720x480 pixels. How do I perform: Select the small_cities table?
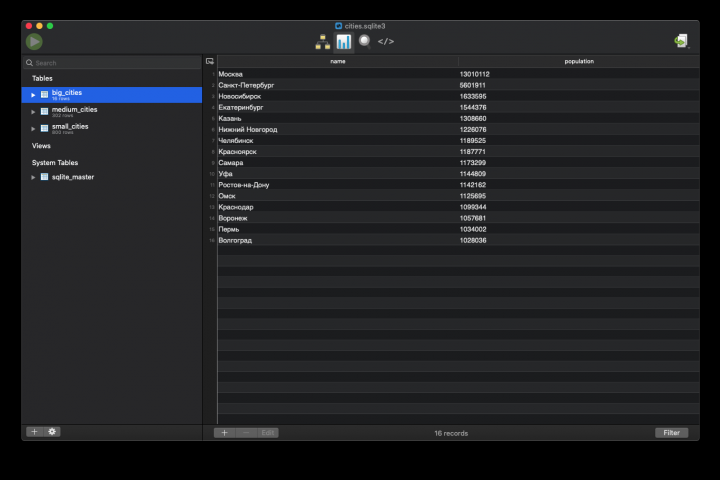(112, 129)
